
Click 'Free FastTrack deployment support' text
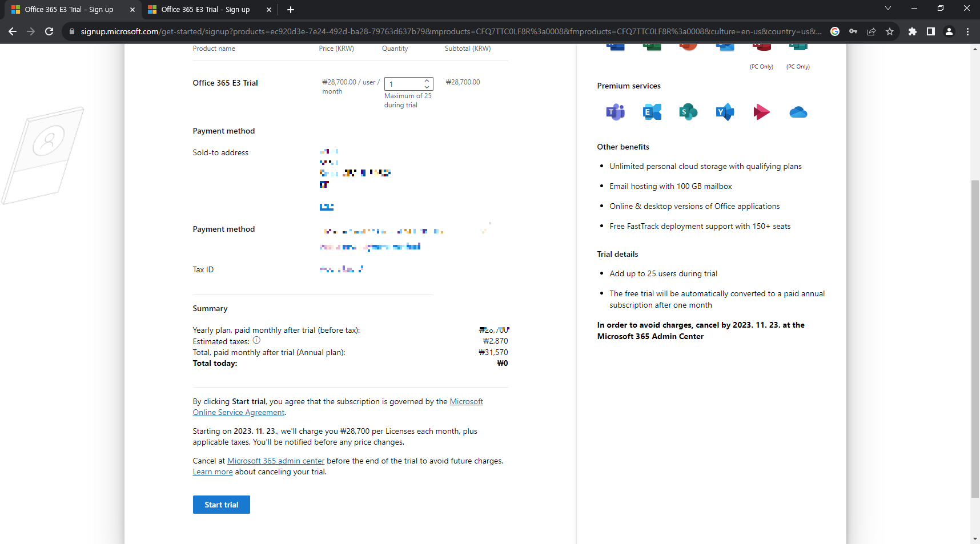tap(700, 226)
